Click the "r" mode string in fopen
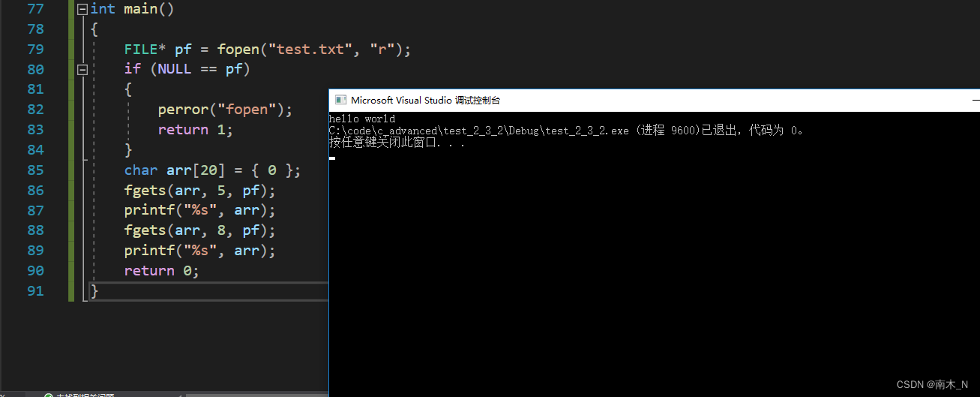The image size is (980, 397). click(x=383, y=50)
